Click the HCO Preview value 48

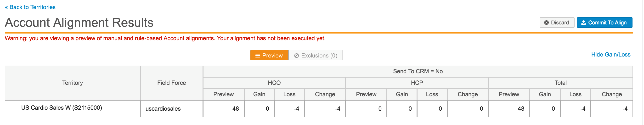click(x=235, y=109)
